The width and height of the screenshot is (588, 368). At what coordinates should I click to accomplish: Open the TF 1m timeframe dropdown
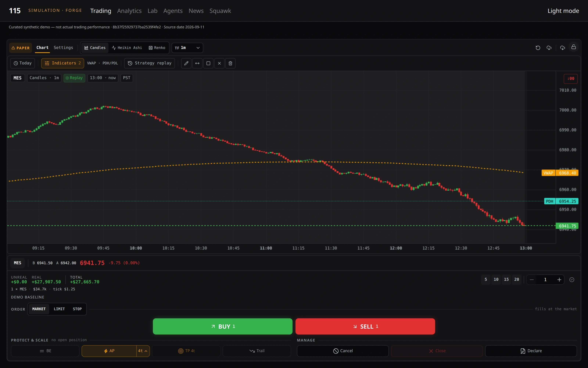(187, 48)
